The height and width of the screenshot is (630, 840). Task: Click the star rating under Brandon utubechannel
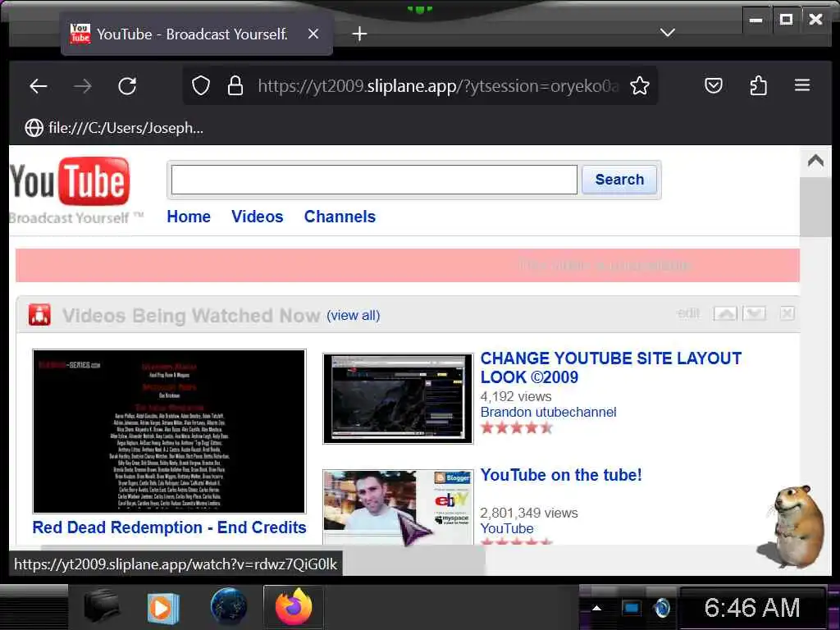coord(517,427)
